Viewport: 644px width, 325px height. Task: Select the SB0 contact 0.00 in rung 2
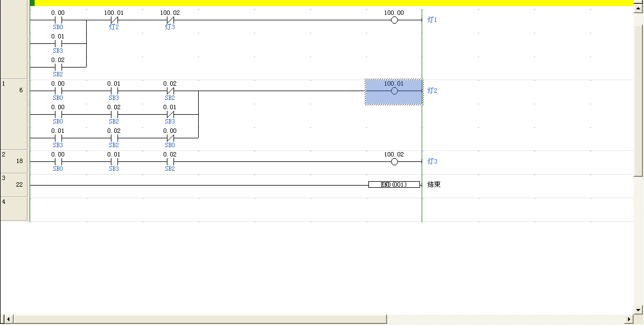coord(58,162)
